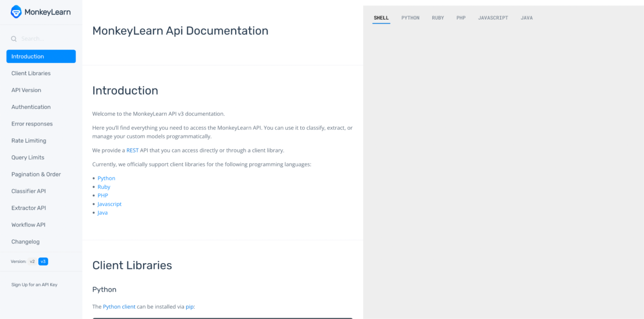Open the RUBY code examples tab
This screenshot has height=319, width=644.
click(x=438, y=18)
